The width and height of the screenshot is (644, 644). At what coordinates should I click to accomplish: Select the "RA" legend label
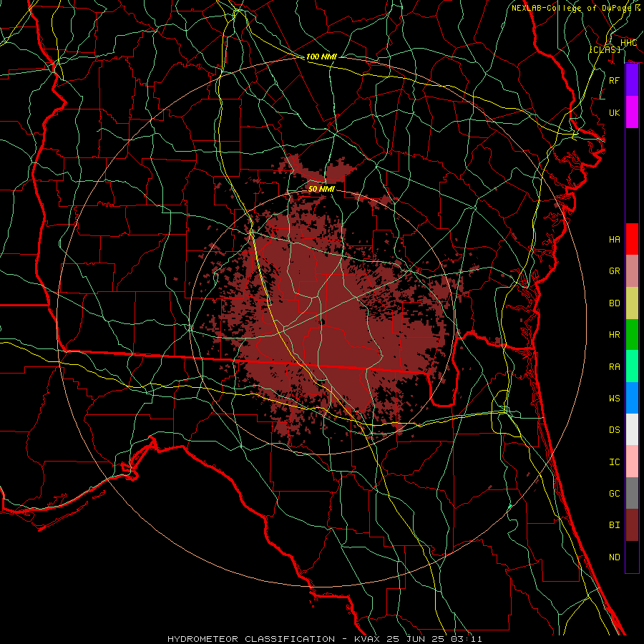point(615,367)
